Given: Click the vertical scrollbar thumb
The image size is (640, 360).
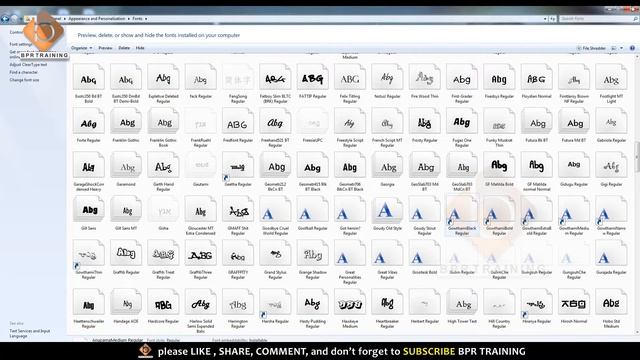Looking at the screenshot, I should coord(637,157).
